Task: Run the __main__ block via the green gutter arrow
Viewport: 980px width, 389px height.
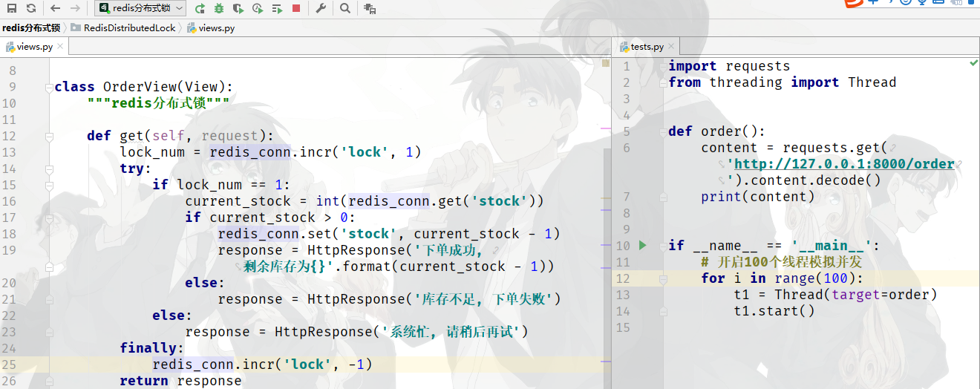Action: coord(643,245)
